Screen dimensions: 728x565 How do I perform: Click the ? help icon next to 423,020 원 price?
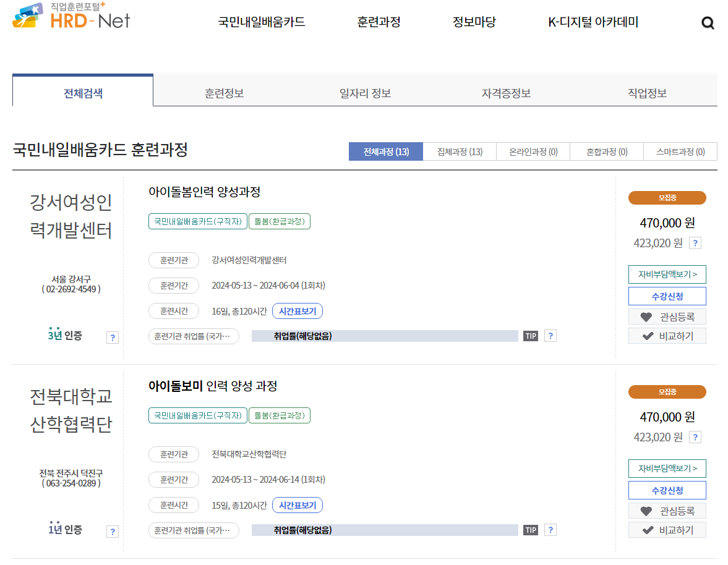point(695,243)
